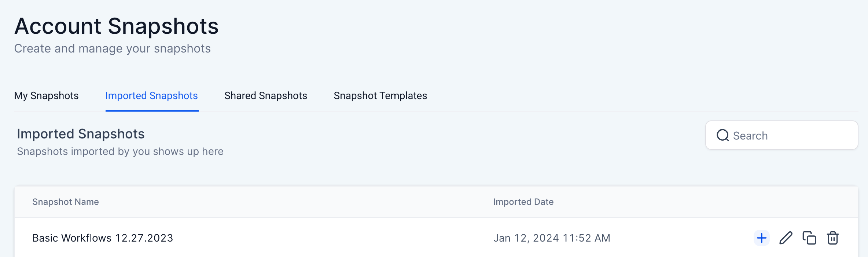Click the copy icon in the snapshot row
The height and width of the screenshot is (257, 868).
point(809,238)
